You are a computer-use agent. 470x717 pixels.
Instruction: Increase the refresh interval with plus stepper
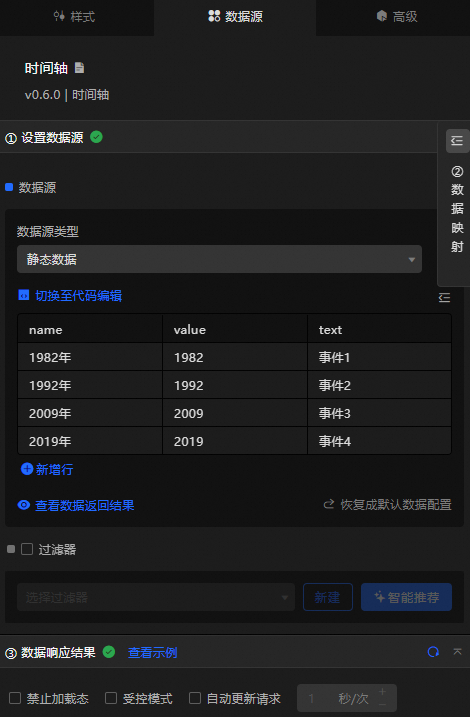click(382, 691)
